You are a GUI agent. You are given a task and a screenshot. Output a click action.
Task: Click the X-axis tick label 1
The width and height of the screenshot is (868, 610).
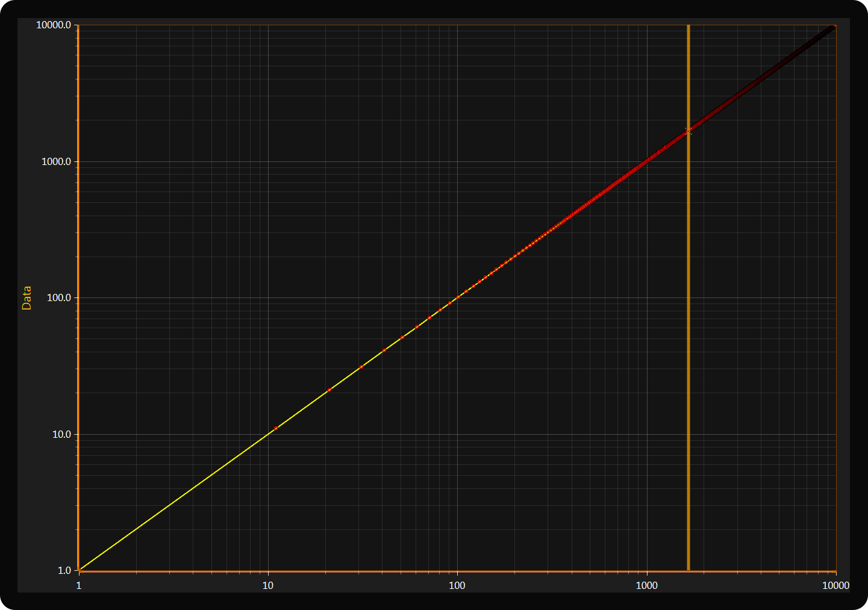coord(79,585)
